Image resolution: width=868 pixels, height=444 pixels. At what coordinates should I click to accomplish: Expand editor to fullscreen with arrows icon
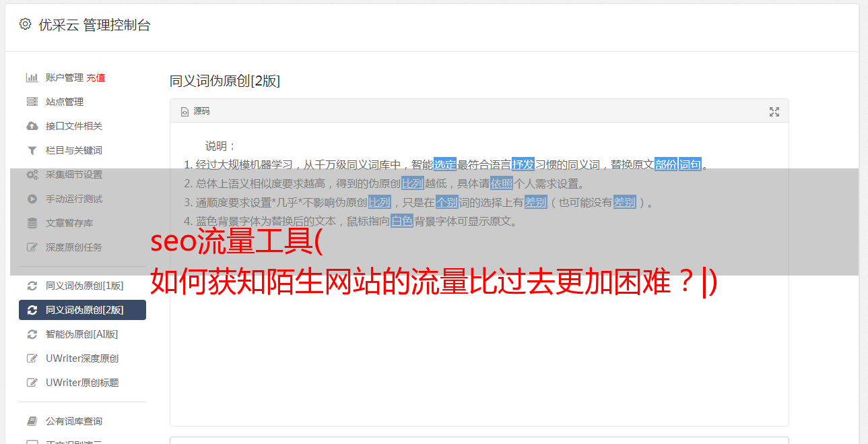point(774,112)
